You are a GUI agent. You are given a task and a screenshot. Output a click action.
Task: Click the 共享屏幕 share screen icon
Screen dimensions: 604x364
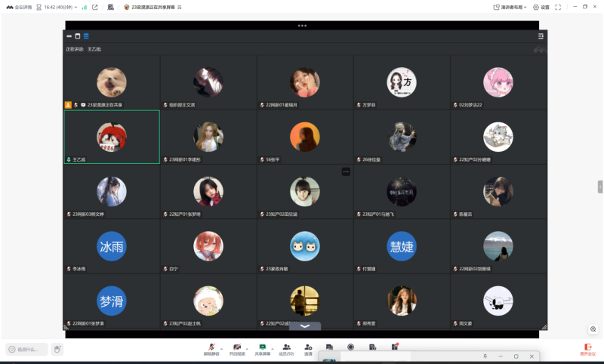tap(262, 347)
